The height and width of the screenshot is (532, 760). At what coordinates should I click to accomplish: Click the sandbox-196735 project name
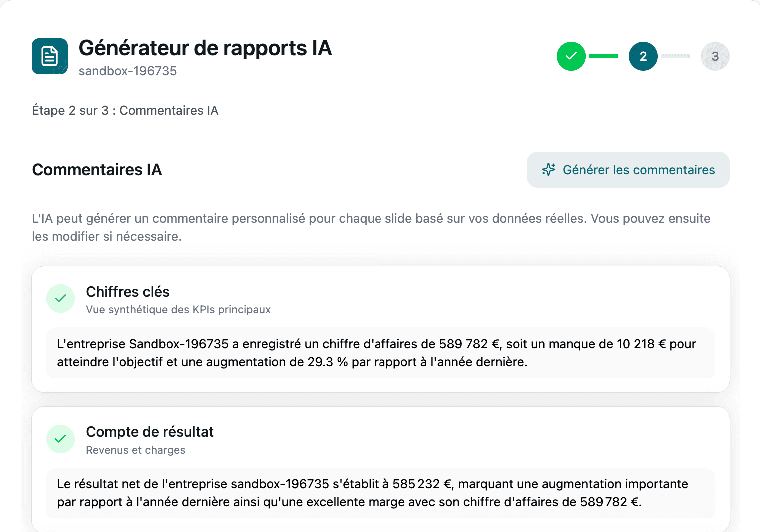point(128,71)
